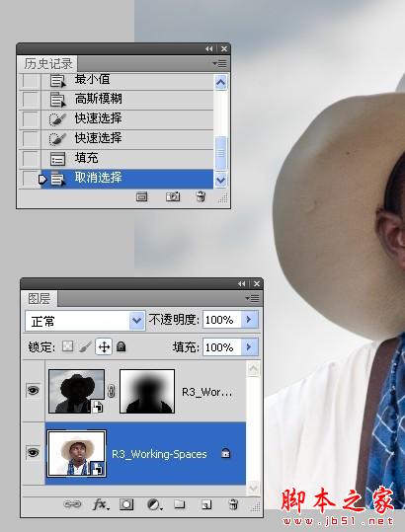Close the Layers panel
This screenshot has height=532, width=405.
(x=257, y=283)
